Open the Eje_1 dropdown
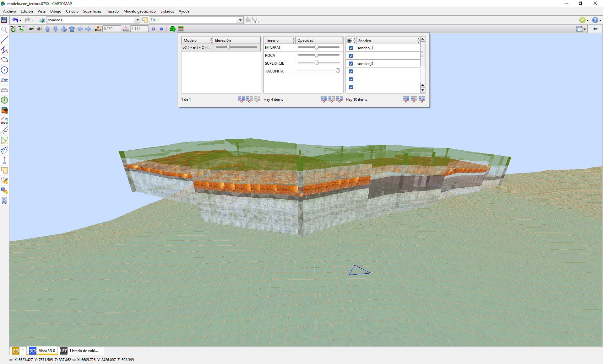Viewport: 603px width, 364px height. click(240, 20)
